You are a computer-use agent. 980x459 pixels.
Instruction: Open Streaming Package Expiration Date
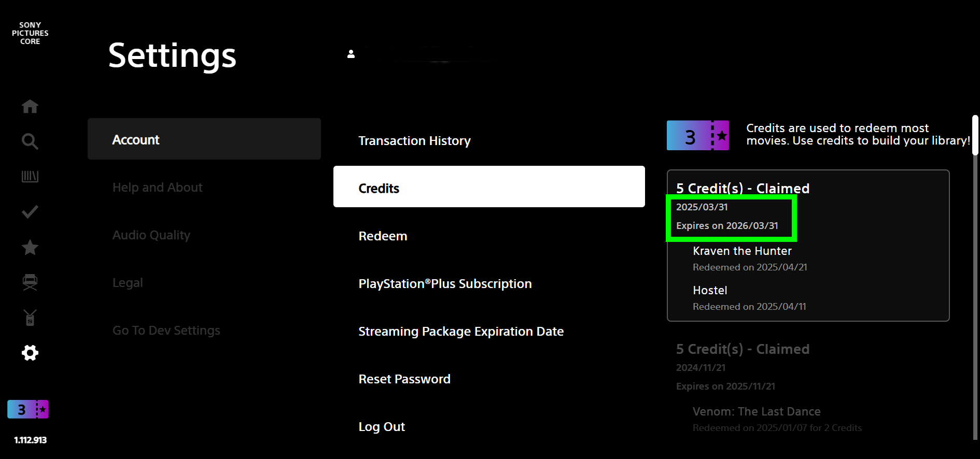coord(461,332)
